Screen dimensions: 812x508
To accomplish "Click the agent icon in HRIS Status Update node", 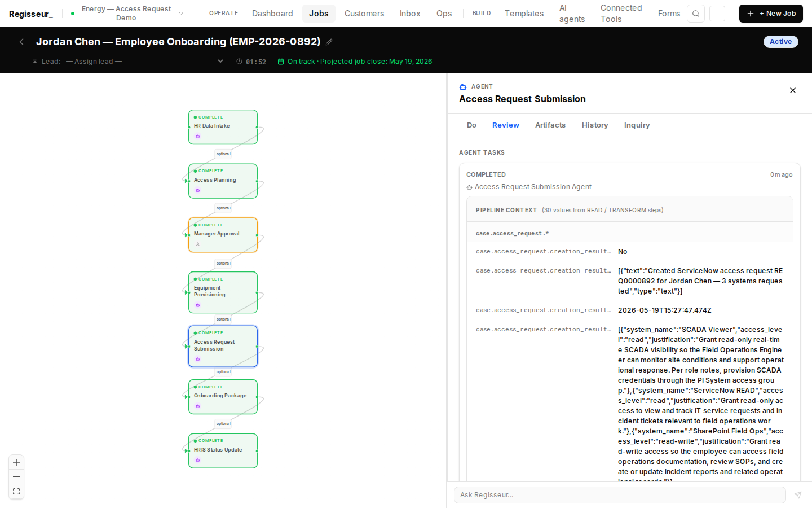I will pos(197,460).
